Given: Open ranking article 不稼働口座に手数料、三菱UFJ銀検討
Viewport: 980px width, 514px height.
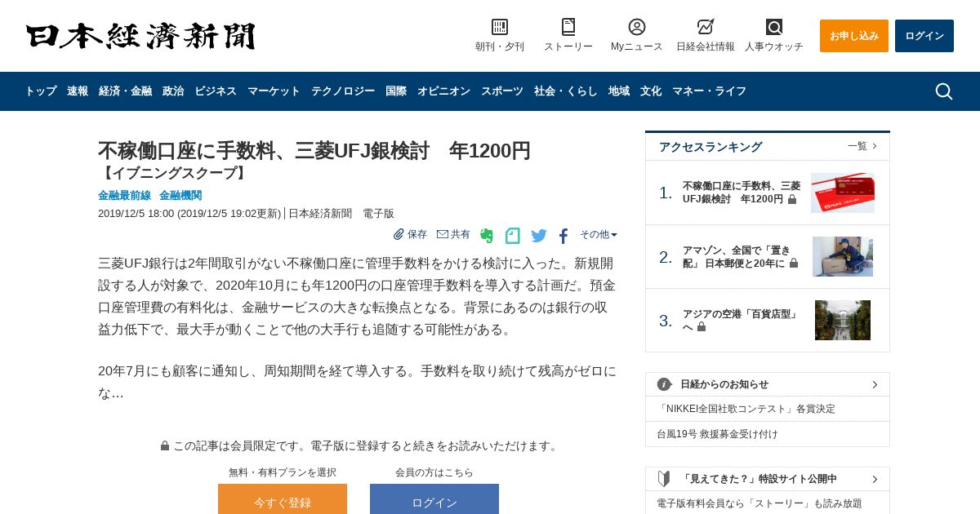Looking at the screenshot, I should tap(742, 193).
